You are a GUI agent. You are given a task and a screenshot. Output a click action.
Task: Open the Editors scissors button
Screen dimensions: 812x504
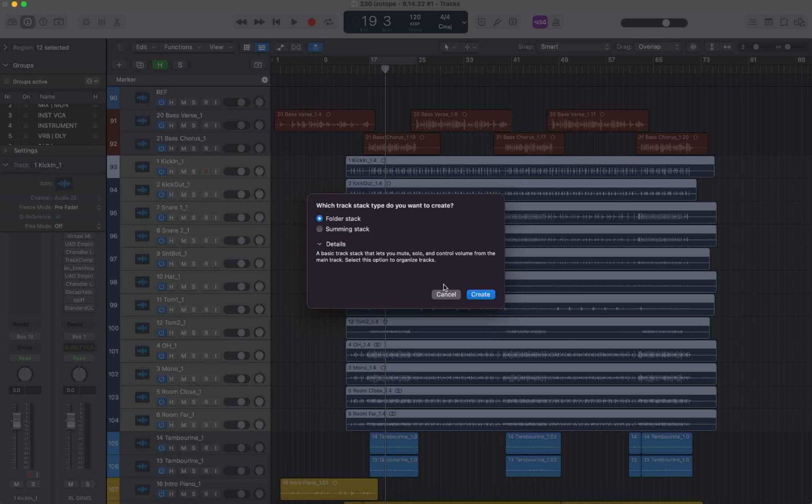click(x=117, y=22)
